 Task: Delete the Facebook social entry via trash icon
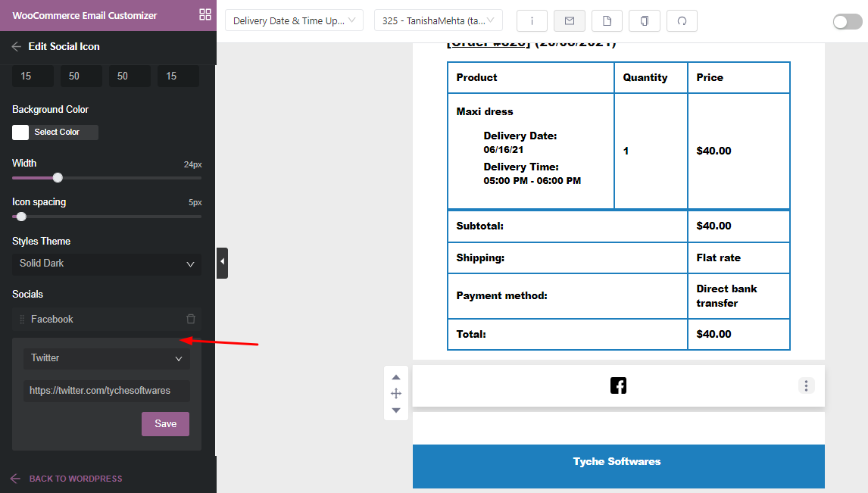click(191, 319)
